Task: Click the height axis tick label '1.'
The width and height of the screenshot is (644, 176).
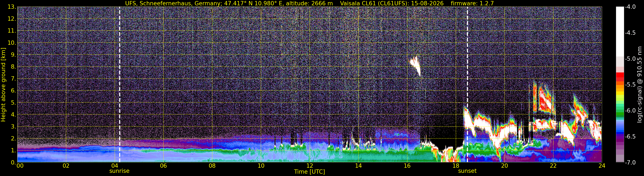Action: 13,151
